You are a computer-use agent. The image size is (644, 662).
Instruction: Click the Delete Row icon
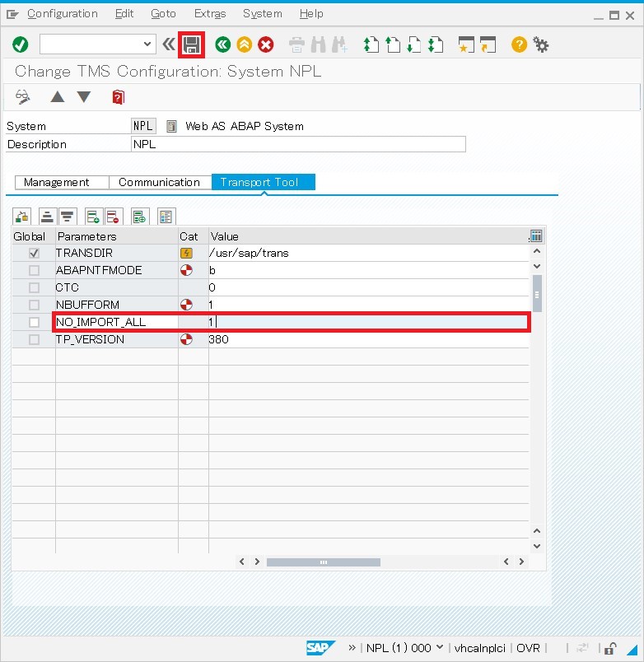[113, 217]
